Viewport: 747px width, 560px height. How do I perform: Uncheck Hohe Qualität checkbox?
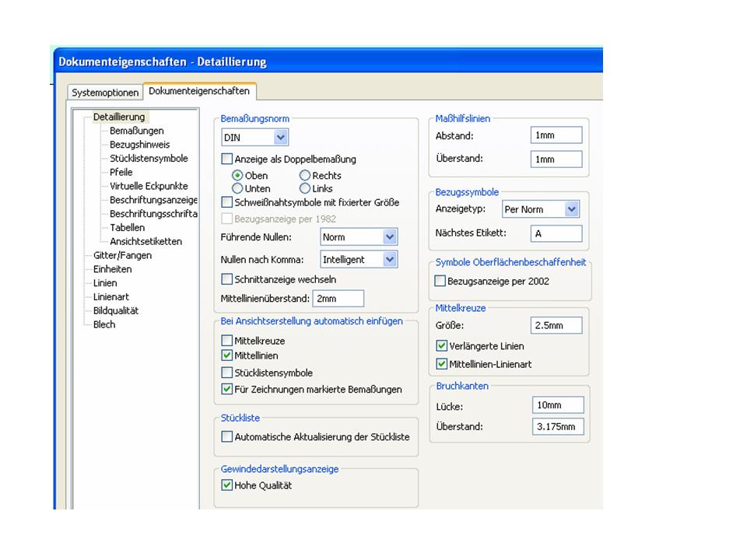227,485
